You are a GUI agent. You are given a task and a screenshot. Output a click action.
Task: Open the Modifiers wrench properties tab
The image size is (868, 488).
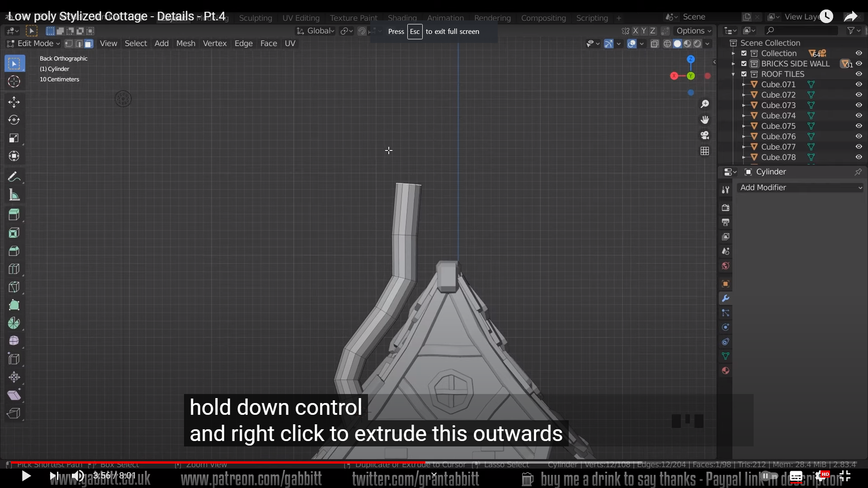tap(726, 298)
